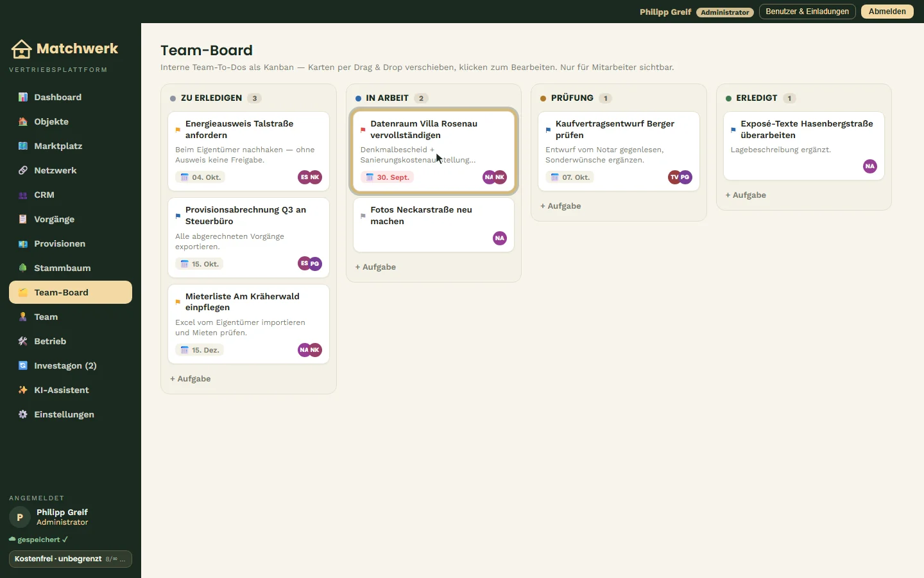Click the Administrator badge in the top bar
The height and width of the screenshot is (578, 924).
pyautogui.click(x=725, y=12)
